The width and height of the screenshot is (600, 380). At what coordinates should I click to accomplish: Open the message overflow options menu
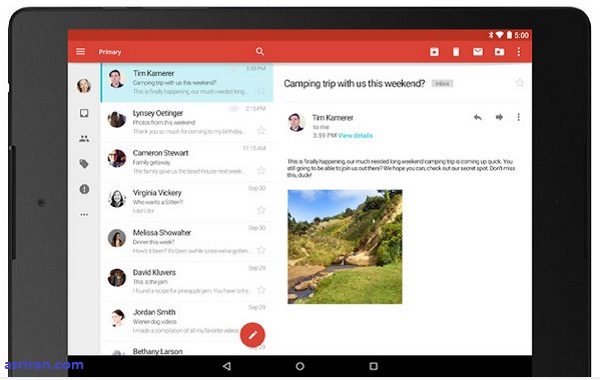coord(518,117)
